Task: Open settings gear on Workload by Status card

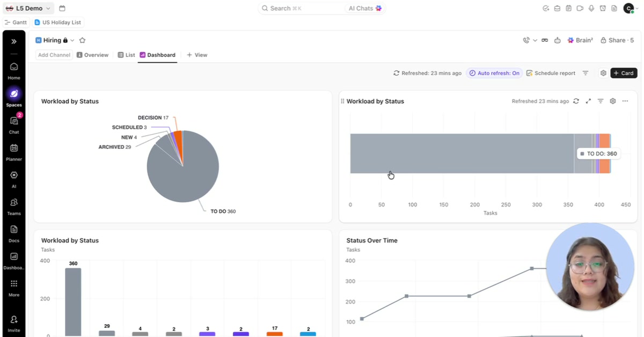Action: 613,101
